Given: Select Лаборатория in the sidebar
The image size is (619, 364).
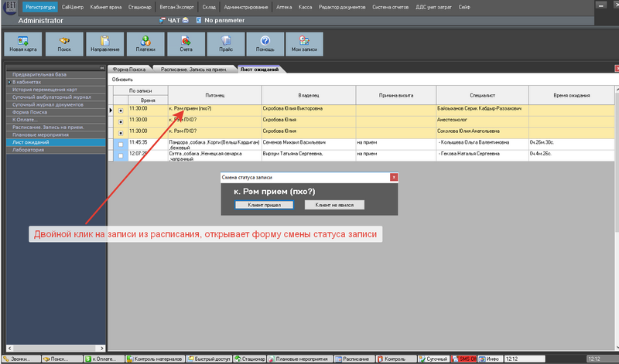Looking at the screenshot, I should pyautogui.click(x=28, y=150).
